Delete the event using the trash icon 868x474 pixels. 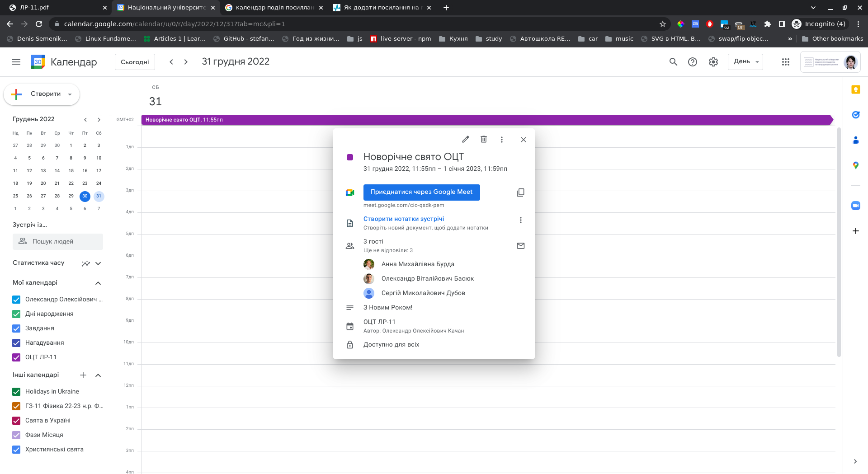tap(483, 139)
